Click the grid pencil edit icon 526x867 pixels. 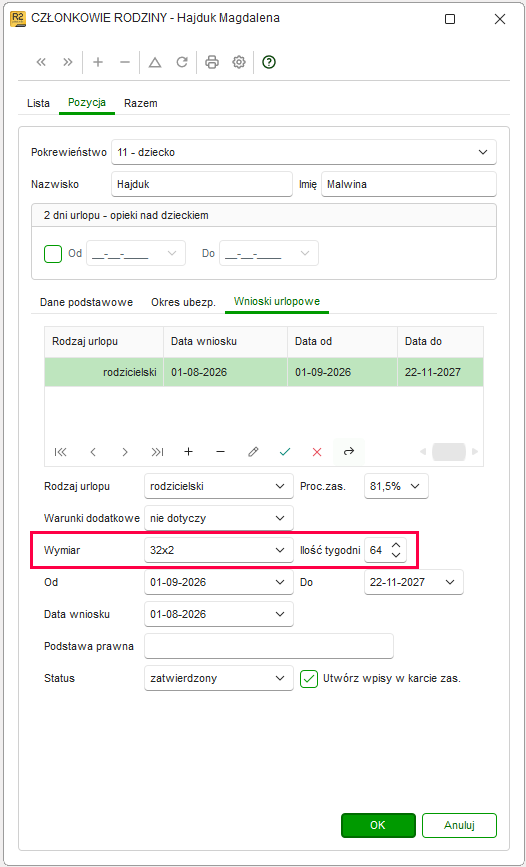click(253, 452)
